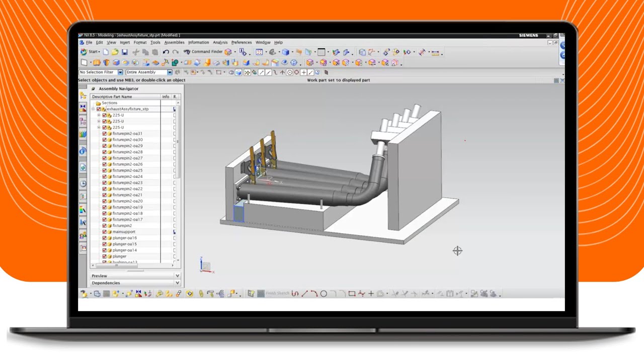The image size is (644, 362).
Task: Click the snap to midpoint icon
Action: click(x=269, y=72)
